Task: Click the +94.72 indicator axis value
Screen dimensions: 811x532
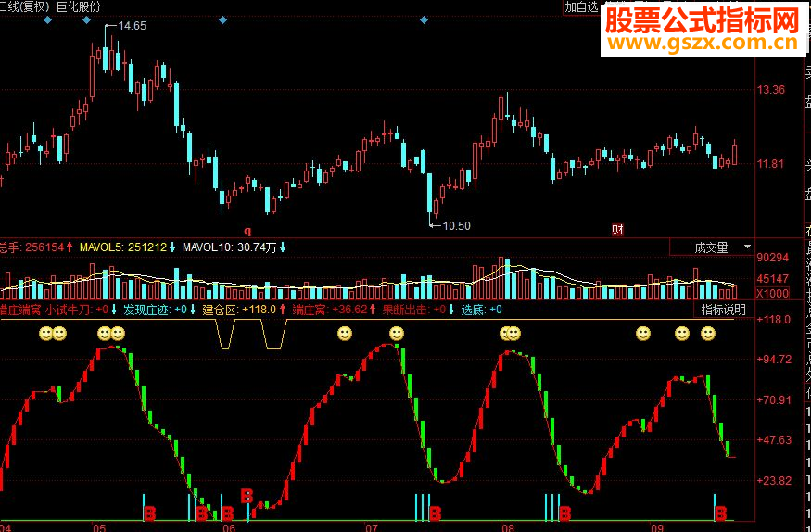Action: pos(774,360)
